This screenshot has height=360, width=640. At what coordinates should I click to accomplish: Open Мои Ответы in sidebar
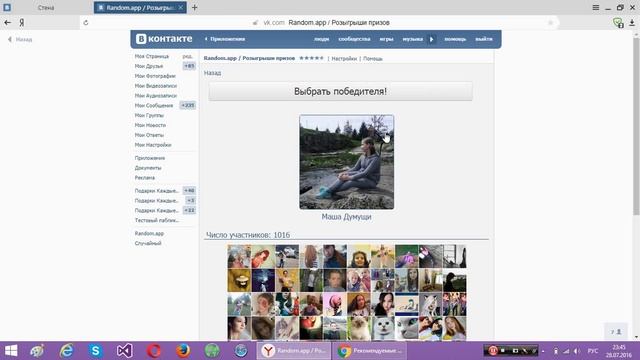[149, 135]
